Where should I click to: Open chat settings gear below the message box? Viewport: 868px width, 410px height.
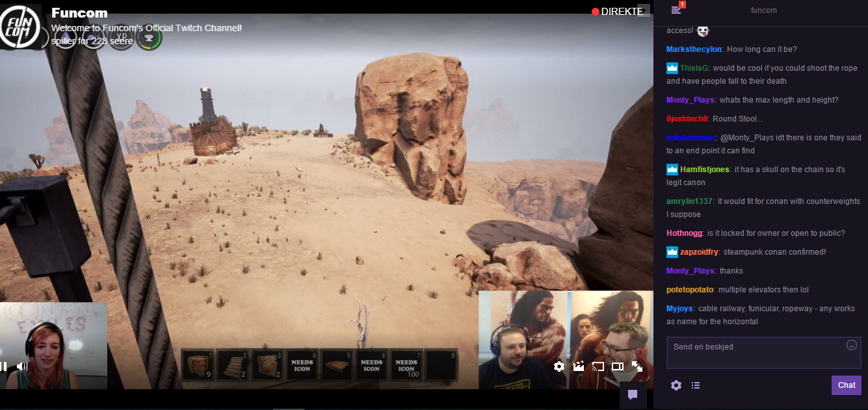point(676,385)
